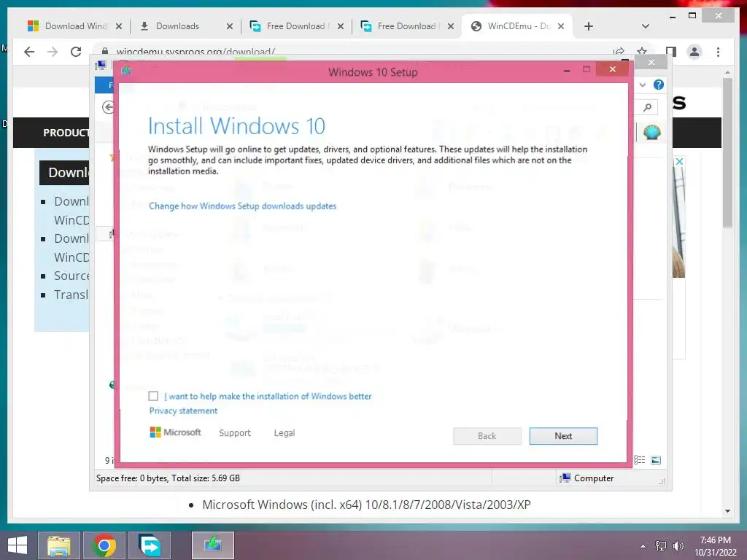Click the browser page scrollbar down arrow
The height and width of the screenshot is (560, 747).
point(727,511)
